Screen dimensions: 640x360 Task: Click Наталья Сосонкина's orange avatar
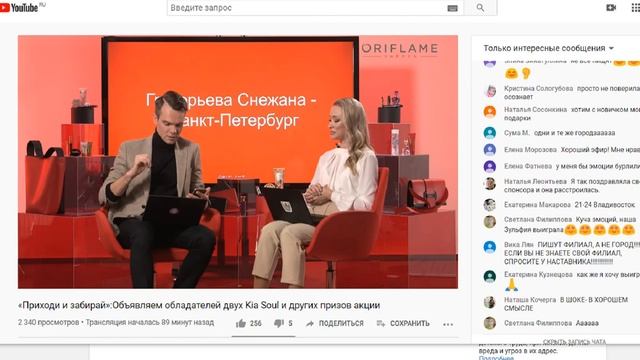(x=489, y=111)
